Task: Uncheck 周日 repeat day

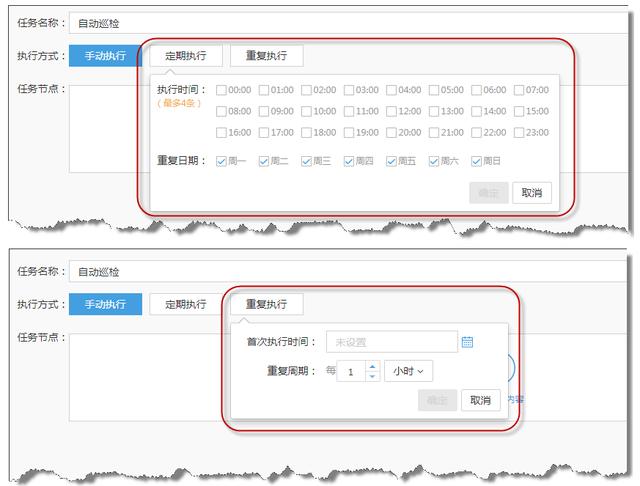Action: pos(476,162)
